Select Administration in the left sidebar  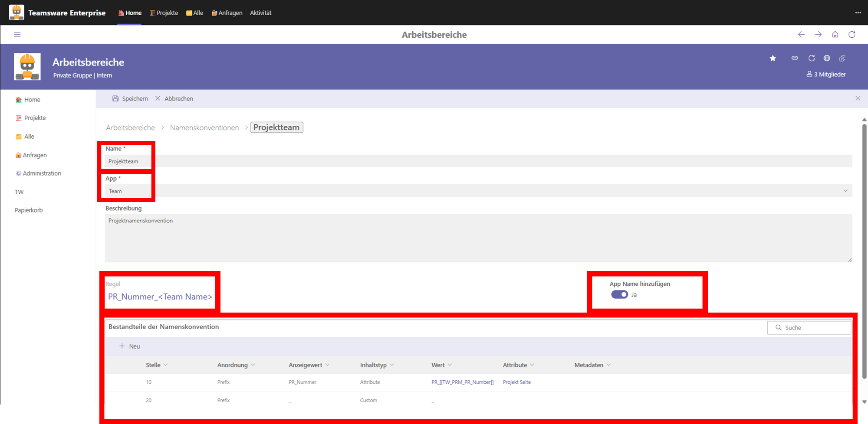42,173
